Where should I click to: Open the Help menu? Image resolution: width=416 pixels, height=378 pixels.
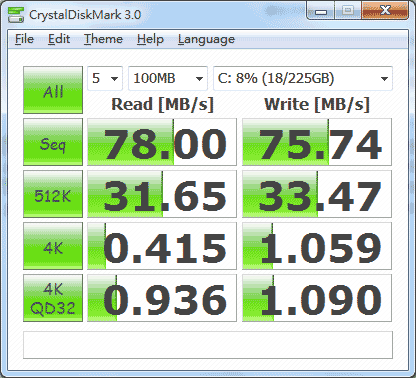tap(150, 39)
